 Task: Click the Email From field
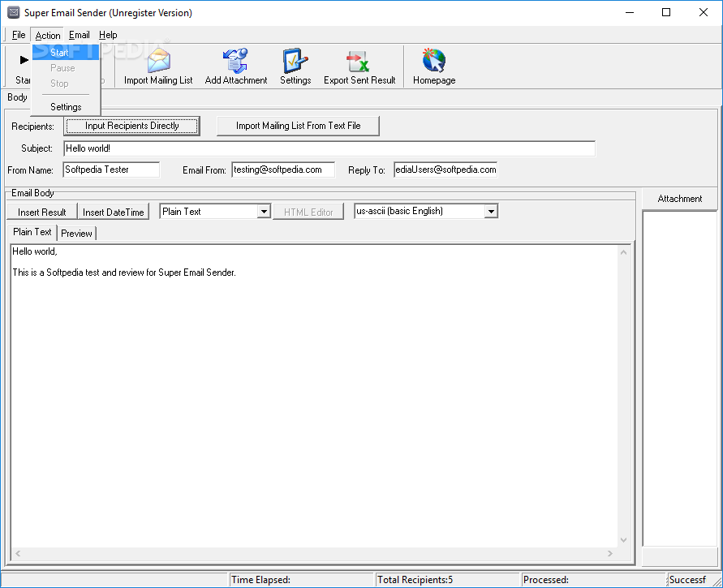point(283,170)
